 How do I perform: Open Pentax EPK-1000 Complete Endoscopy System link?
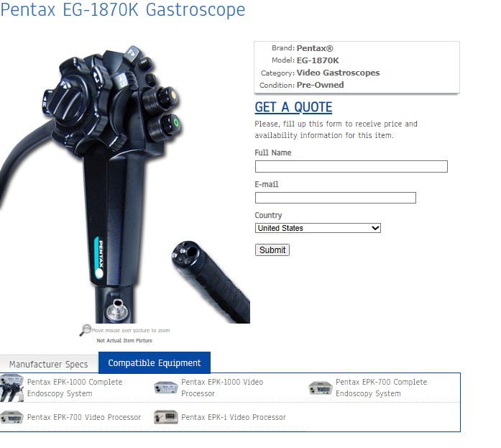pyautogui.click(x=75, y=388)
